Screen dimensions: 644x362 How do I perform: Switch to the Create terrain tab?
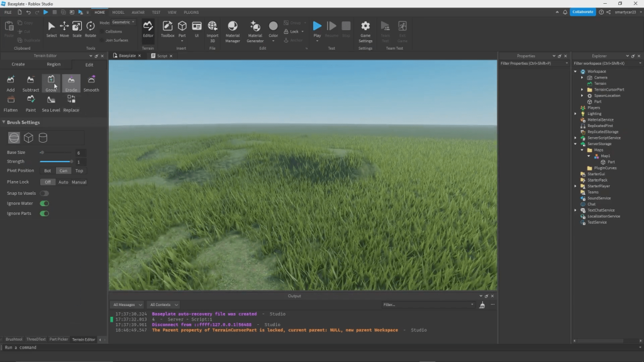coord(18,65)
